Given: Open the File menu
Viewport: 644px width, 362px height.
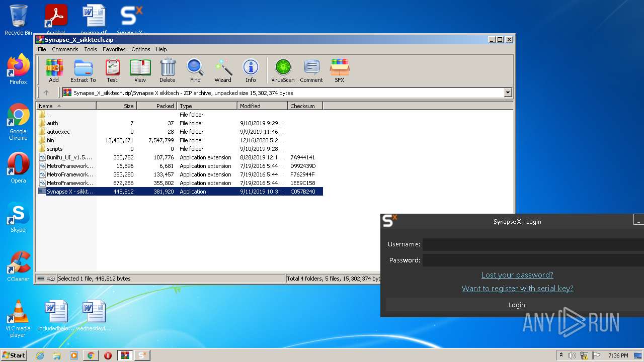Looking at the screenshot, I should pos(42,49).
